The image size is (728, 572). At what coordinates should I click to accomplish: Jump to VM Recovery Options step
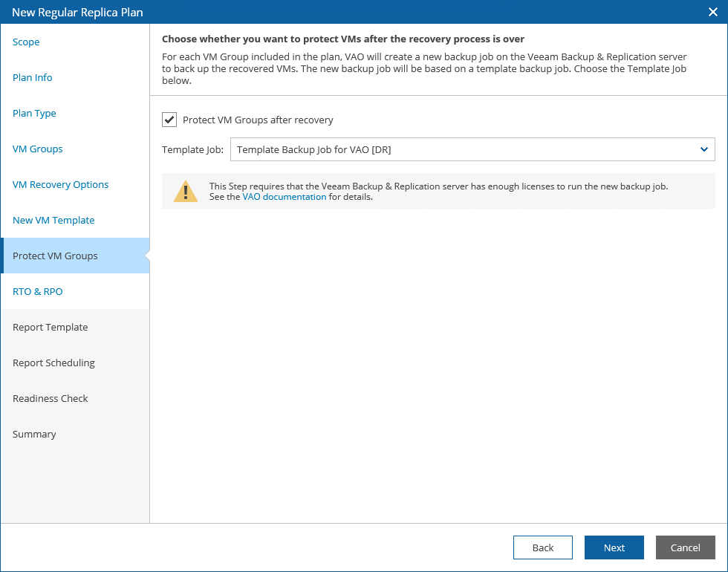click(x=61, y=185)
